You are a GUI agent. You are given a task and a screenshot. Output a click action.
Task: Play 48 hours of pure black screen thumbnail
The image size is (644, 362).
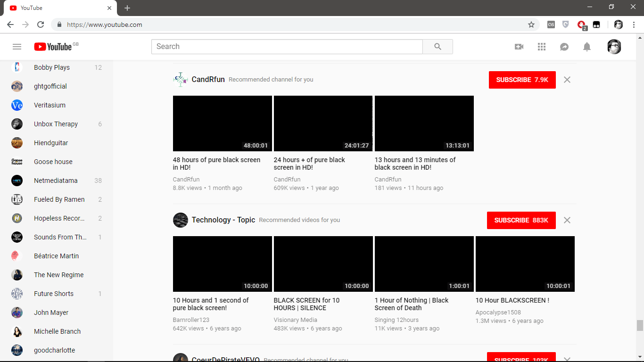[x=222, y=123]
